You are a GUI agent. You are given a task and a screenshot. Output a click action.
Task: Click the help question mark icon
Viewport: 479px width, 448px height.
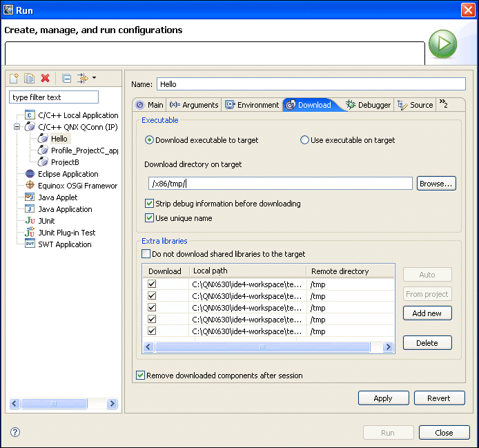pos(15,432)
